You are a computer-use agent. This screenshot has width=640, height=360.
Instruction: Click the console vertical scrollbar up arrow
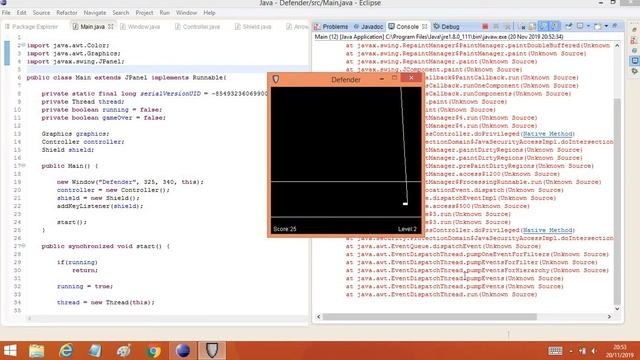pyautogui.click(x=617, y=46)
